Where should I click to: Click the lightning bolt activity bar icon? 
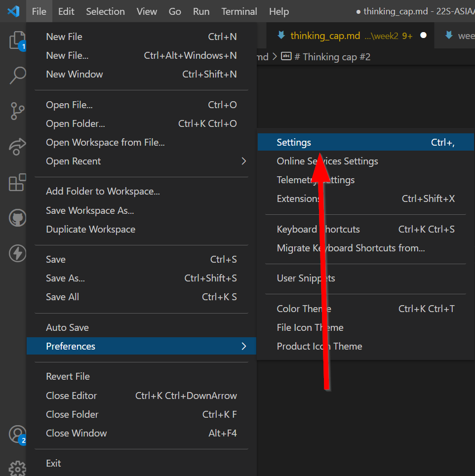point(17,253)
